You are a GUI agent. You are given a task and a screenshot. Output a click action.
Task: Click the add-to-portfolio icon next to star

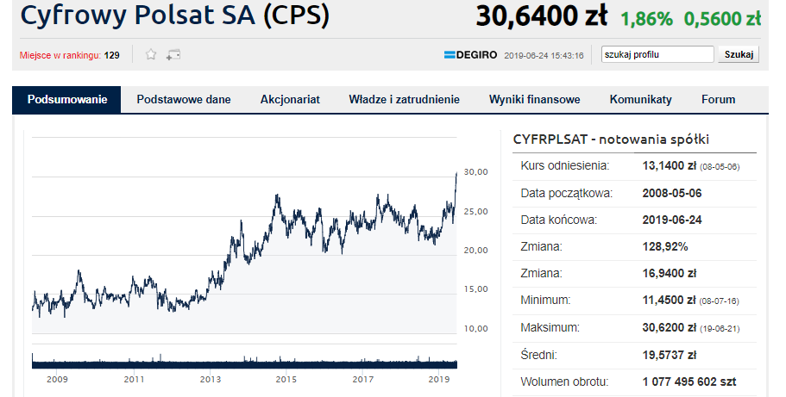(x=173, y=55)
